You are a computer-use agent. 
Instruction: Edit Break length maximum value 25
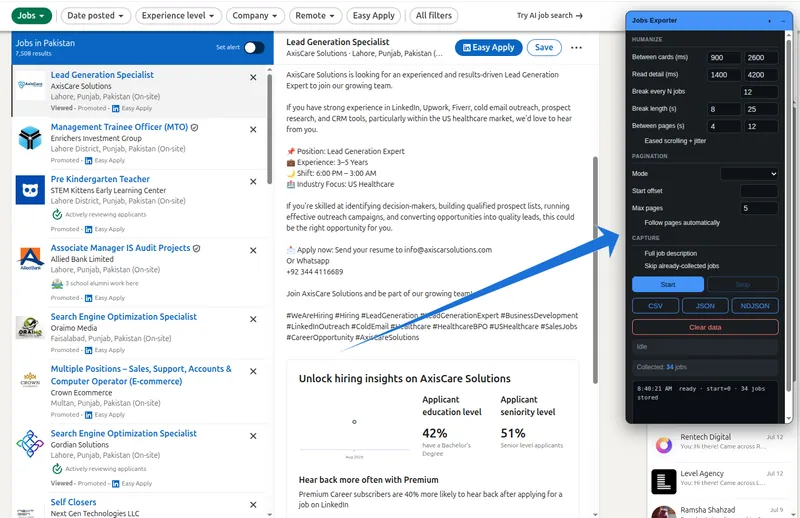761,109
